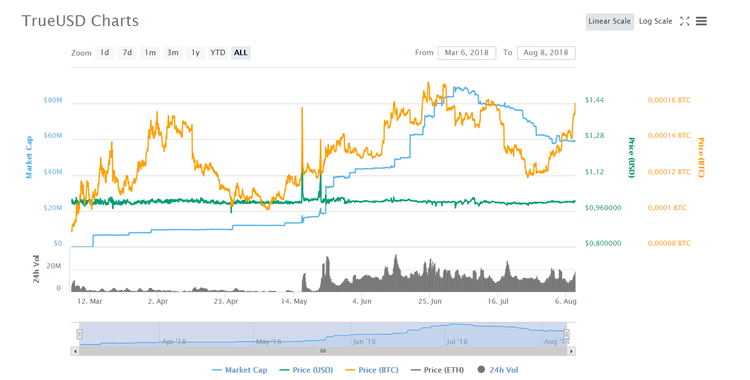
Task: Set zoom to 1d
Action: point(104,53)
